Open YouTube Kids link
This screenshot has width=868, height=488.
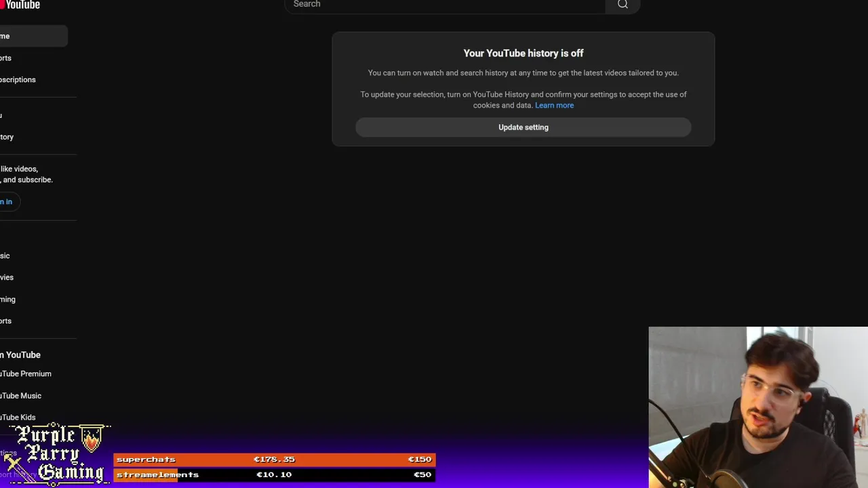click(33, 418)
